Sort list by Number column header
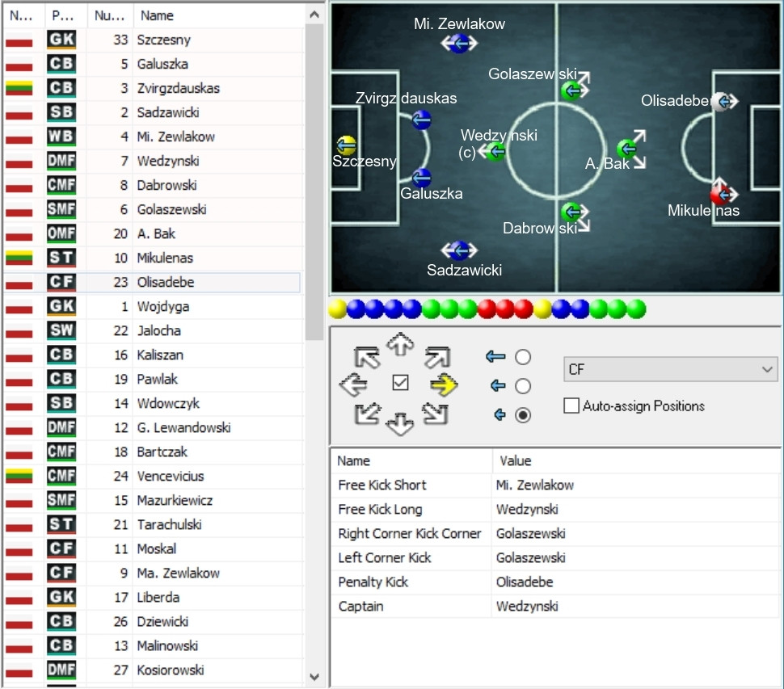This screenshot has height=689, width=784. pos(109,15)
